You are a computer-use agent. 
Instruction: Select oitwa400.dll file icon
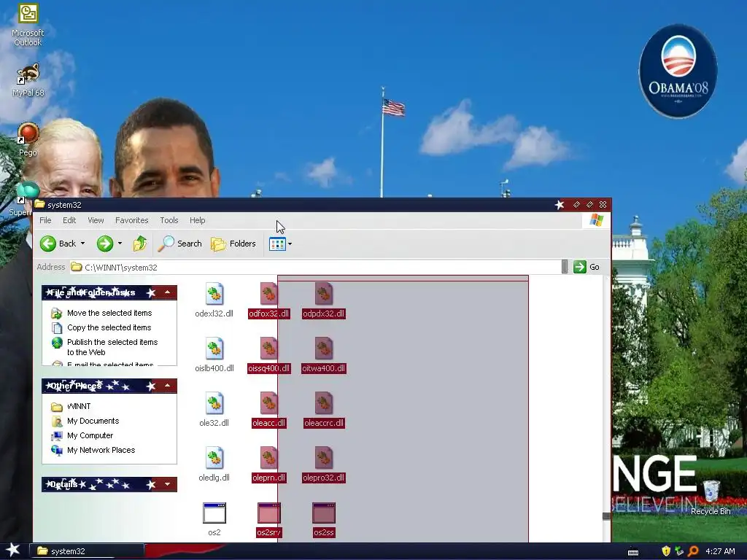pyautogui.click(x=323, y=348)
